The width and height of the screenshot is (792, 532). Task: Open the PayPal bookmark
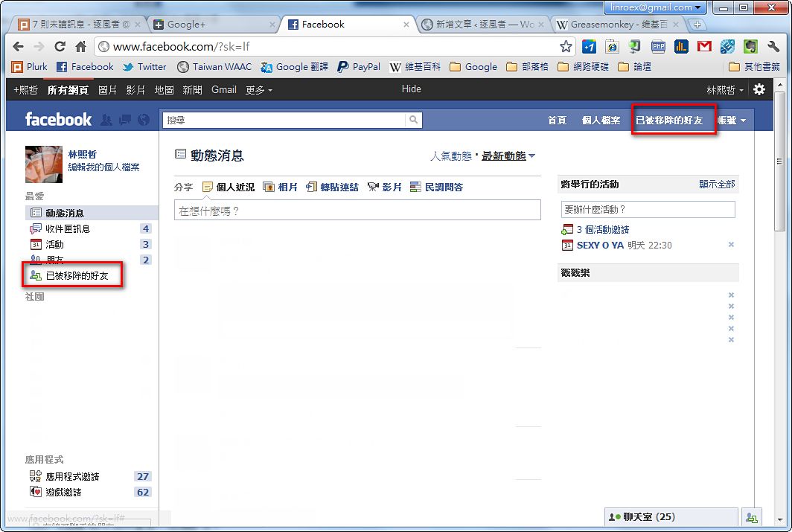click(x=359, y=67)
